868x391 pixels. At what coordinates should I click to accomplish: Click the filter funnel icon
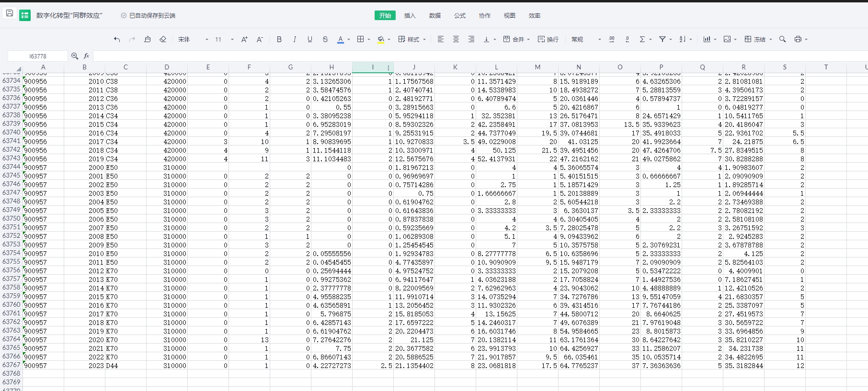coord(662,39)
